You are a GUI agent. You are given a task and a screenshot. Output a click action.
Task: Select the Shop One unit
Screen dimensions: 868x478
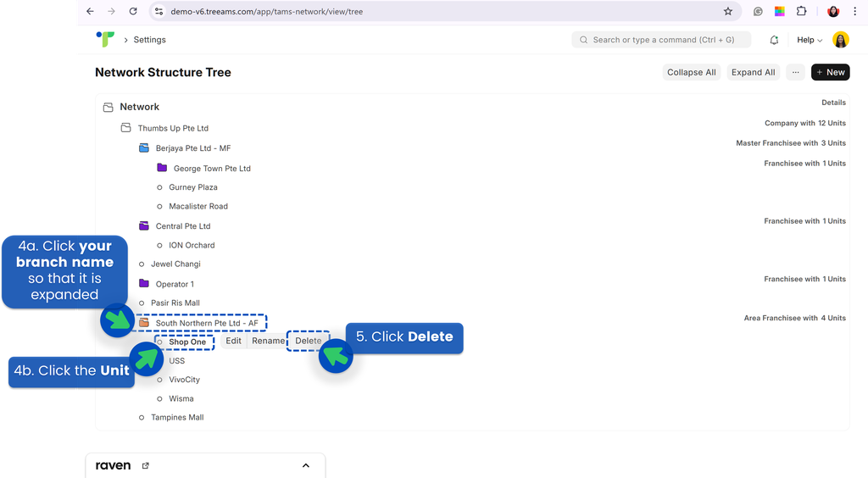(187, 342)
